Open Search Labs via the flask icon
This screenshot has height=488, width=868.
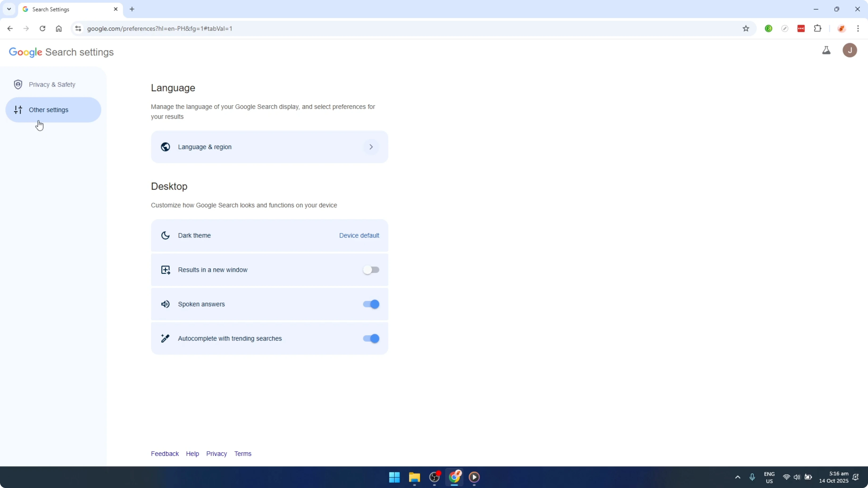point(826,50)
